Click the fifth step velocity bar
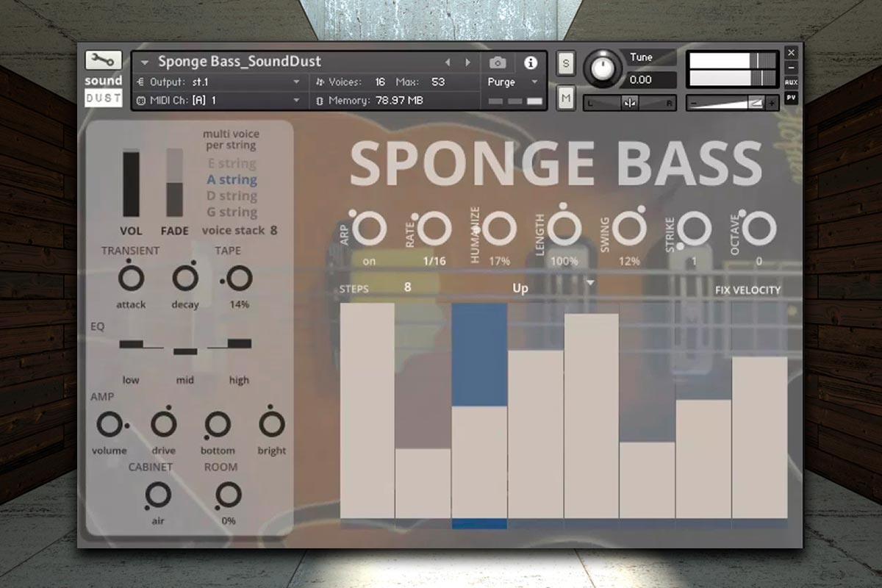The height and width of the screenshot is (588, 882). 592,416
